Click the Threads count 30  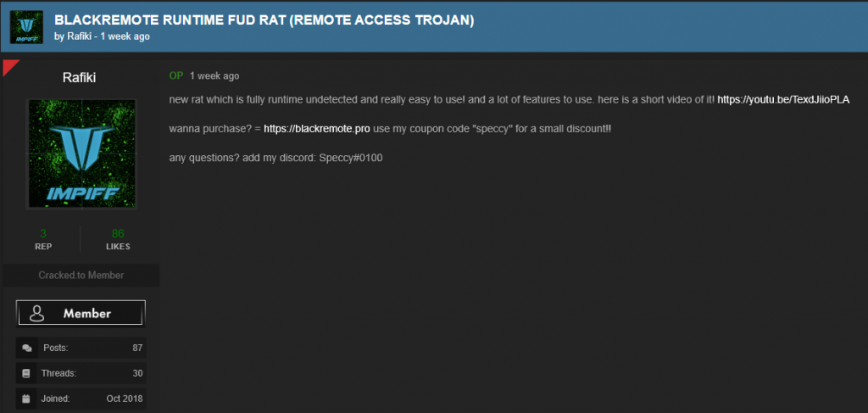137,373
